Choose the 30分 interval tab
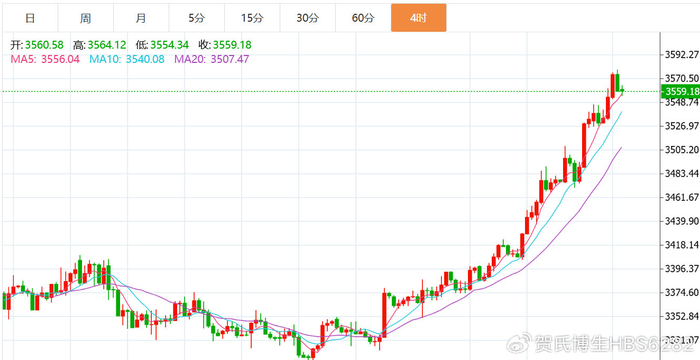The image size is (700, 360). (x=308, y=18)
